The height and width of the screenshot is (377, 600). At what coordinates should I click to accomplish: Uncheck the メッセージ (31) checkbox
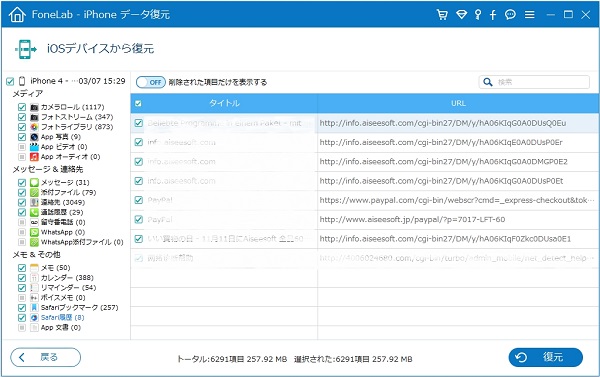[22, 183]
